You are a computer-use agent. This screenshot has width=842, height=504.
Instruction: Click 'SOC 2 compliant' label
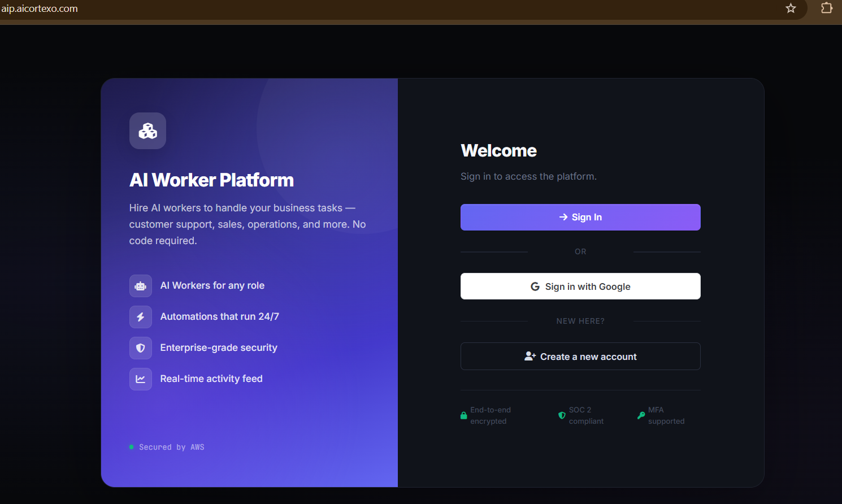tap(586, 415)
